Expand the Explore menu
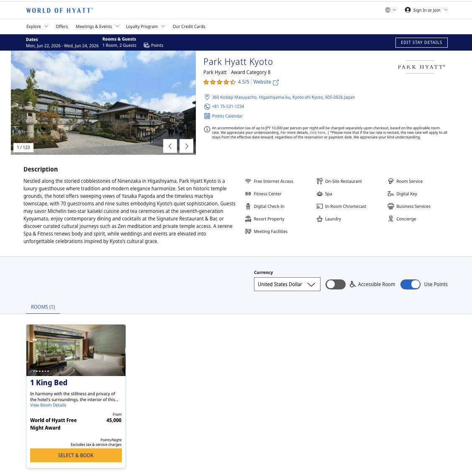Screen dimensions: 472x476 coord(37,27)
